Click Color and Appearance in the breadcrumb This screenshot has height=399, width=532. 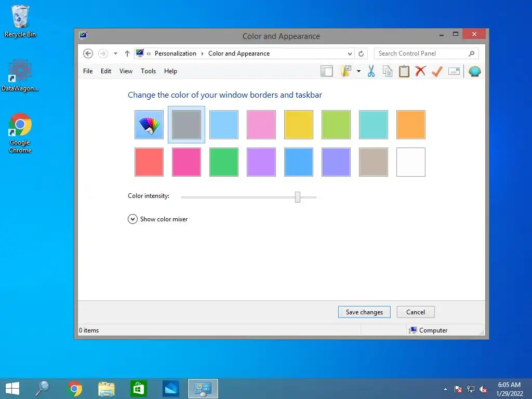(x=239, y=54)
